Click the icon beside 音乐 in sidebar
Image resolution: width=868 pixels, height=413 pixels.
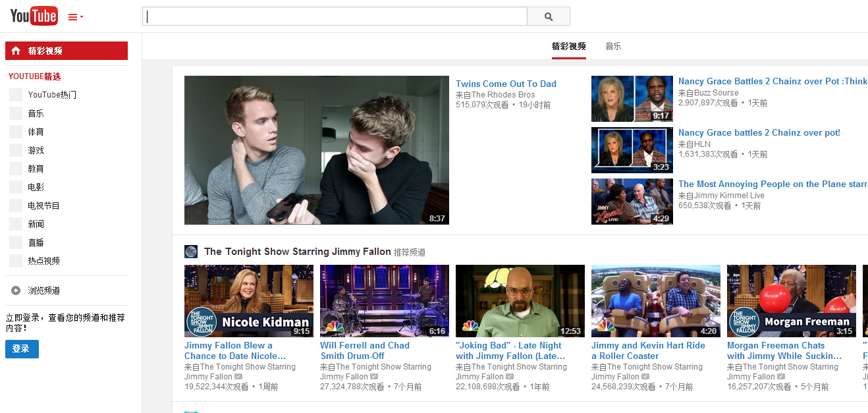(x=16, y=113)
